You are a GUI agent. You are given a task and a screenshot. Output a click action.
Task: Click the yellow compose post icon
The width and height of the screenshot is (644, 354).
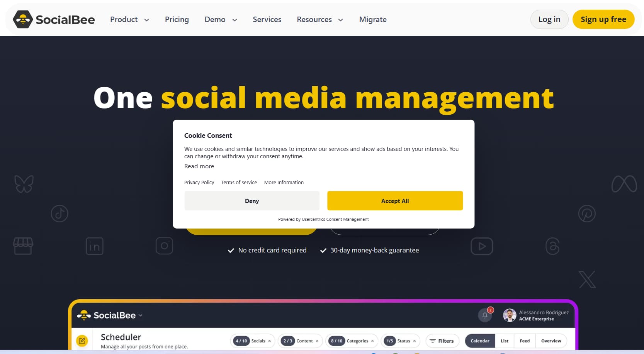[x=82, y=341]
